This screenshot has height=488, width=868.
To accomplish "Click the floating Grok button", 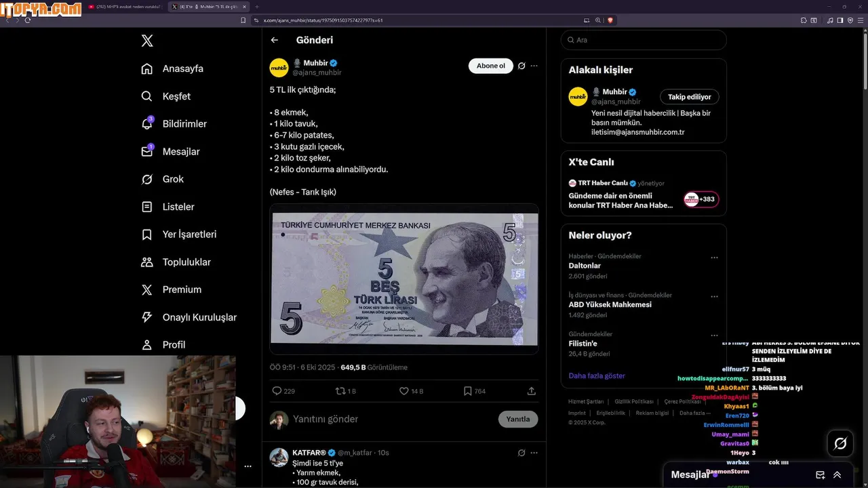I will [x=840, y=443].
